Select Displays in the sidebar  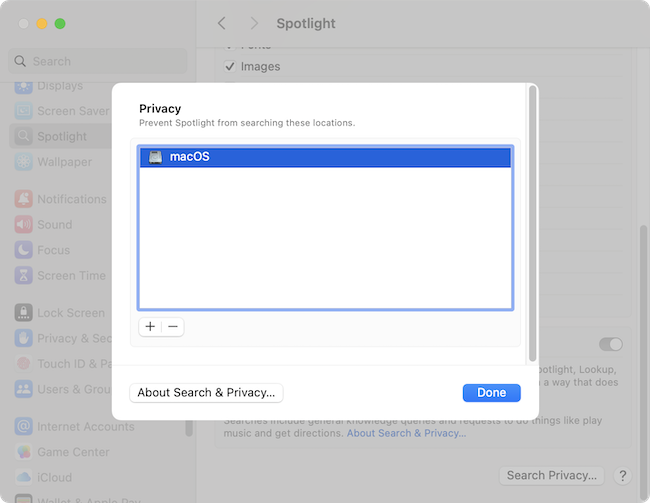[59, 86]
